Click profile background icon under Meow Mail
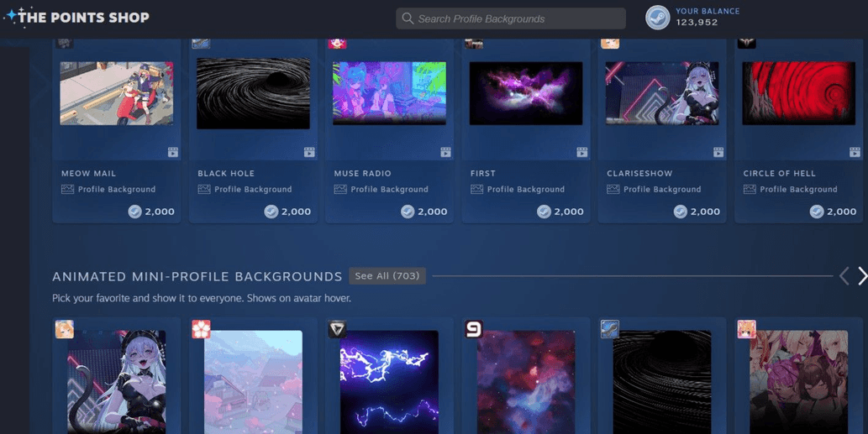 click(x=67, y=189)
